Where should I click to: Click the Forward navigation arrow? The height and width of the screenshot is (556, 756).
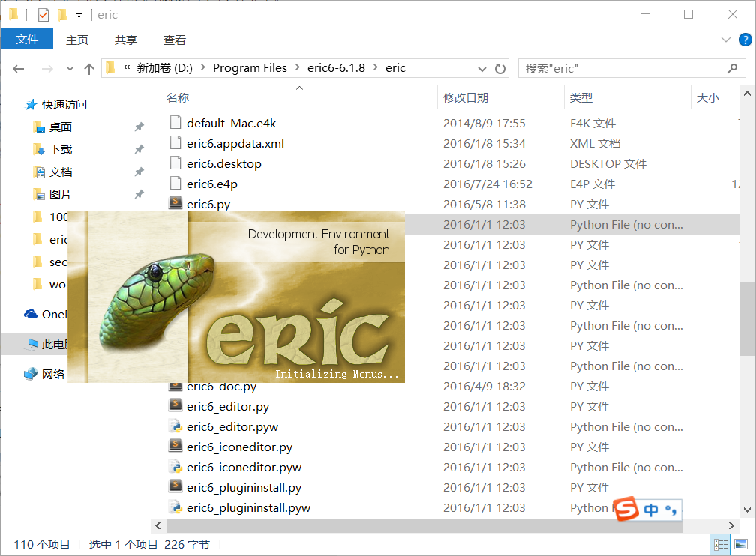point(47,69)
